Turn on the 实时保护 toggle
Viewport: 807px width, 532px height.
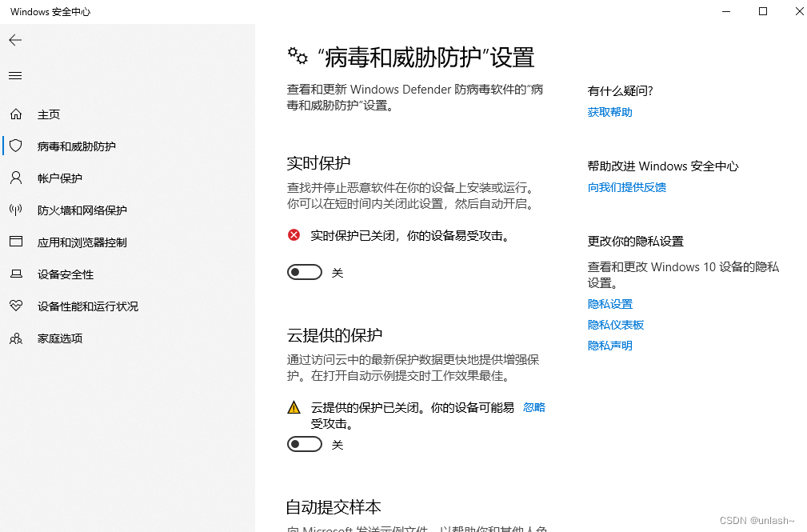pyautogui.click(x=305, y=272)
